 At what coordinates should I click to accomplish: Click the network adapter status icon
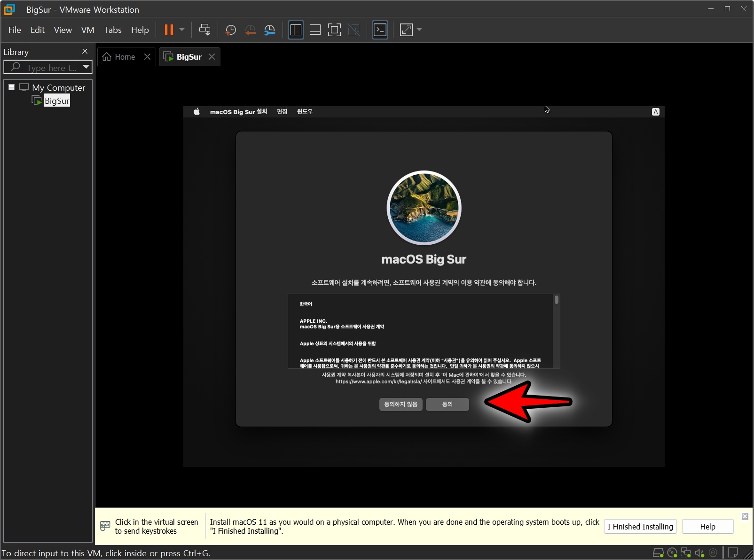[x=686, y=553]
